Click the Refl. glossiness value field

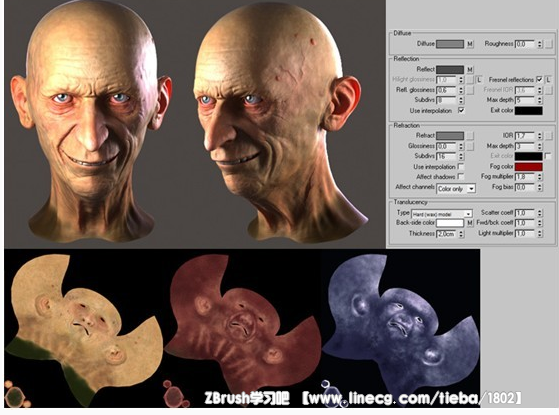446,90
